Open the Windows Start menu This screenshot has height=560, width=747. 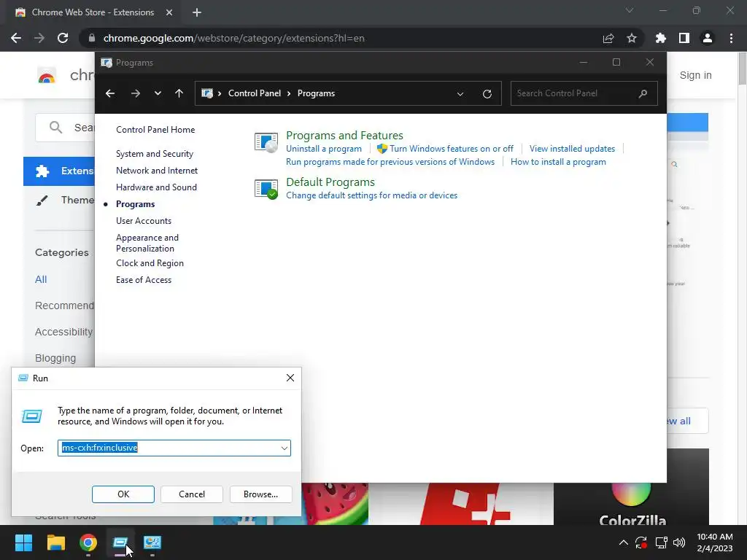tap(23, 542)
